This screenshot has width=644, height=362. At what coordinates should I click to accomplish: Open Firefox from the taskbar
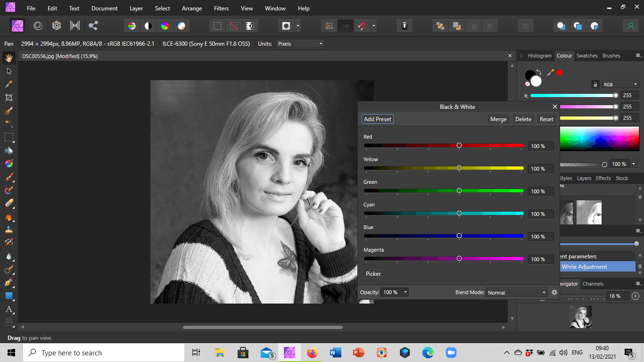pos(313,352)
